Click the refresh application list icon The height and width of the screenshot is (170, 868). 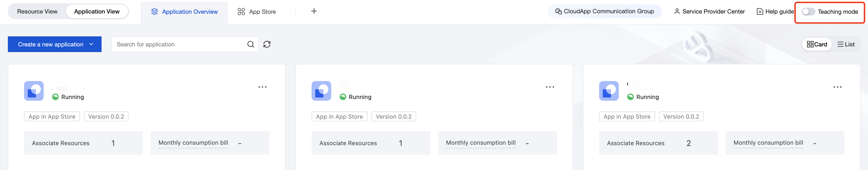(267, 44)
